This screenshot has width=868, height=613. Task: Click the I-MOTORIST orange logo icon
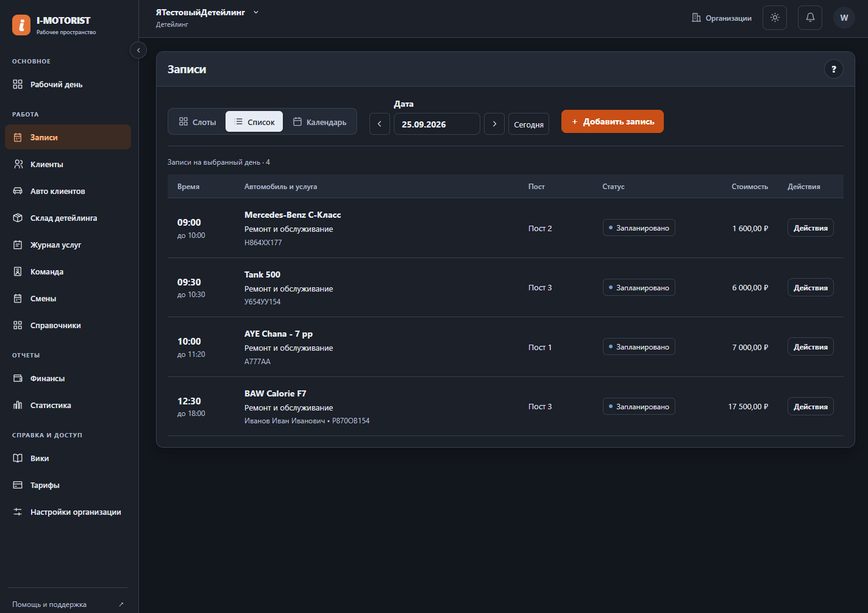[21, 25]
